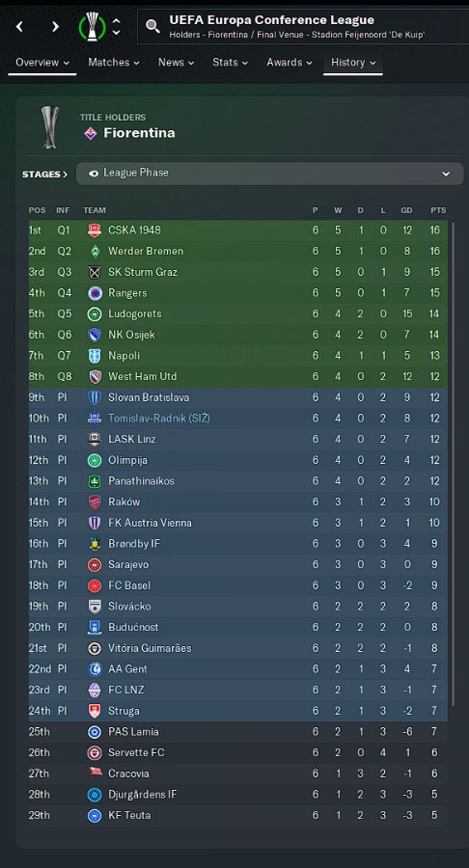Toggle the eye icon beside League Phase
This screenshot has width=469, height=868.
pos(94,174)
